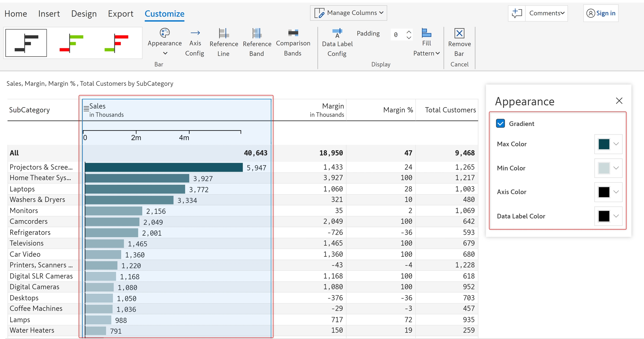Open the Appearance palette icon
Image resolution: width=644 pixels, height=339 pixels.
point(165,33)
